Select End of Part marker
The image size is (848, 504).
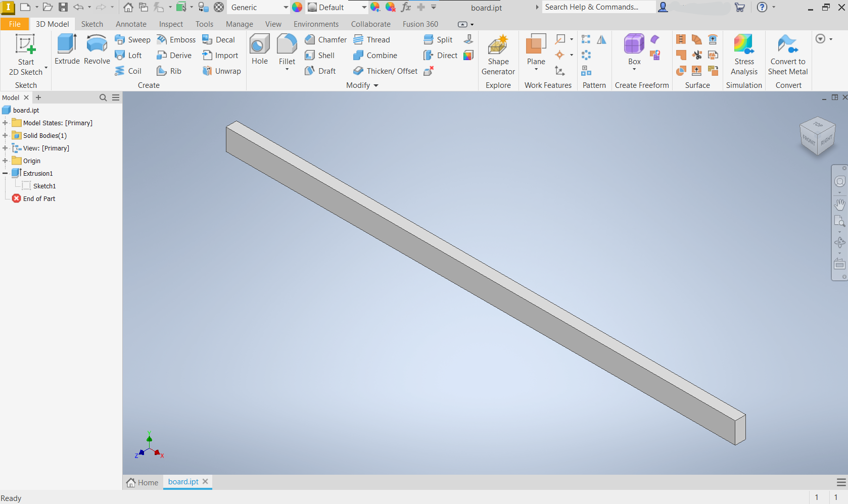click(39, 198)
